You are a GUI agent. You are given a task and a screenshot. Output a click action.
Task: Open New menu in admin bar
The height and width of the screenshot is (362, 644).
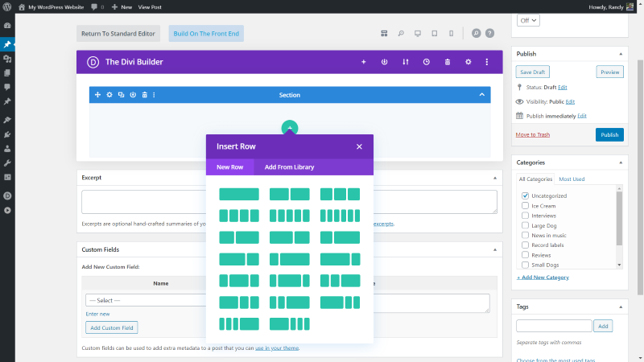click(122, 7)
